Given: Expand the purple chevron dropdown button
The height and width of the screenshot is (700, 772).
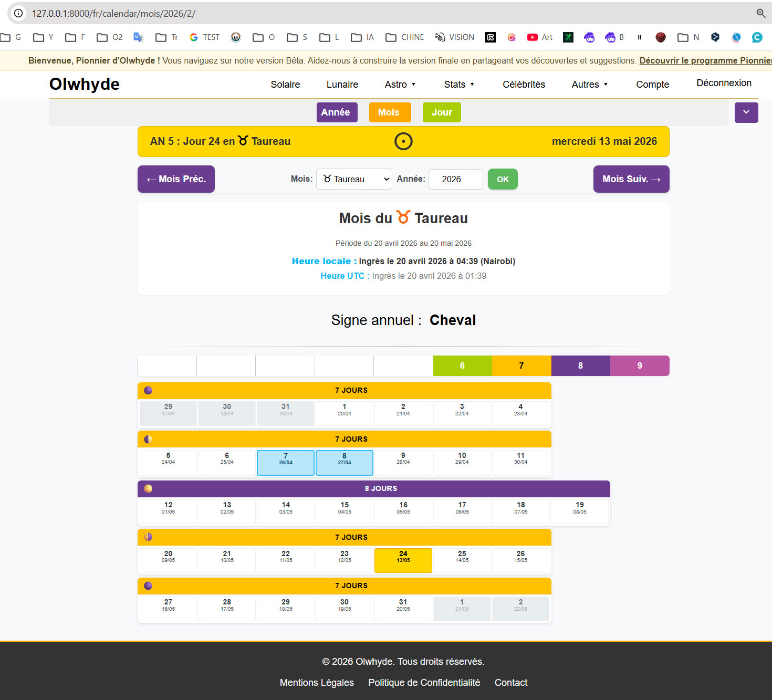Looking at the screenshot, I should [x=746, y=112].
